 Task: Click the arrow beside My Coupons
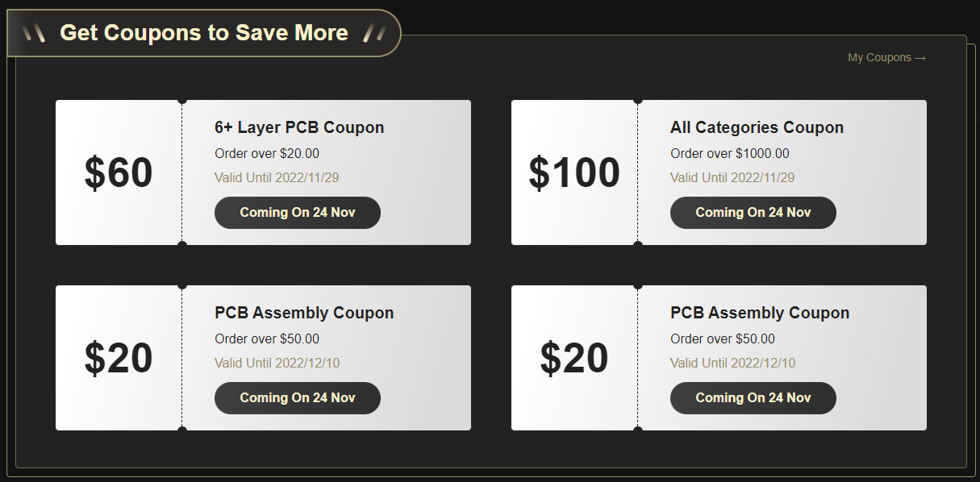click(920, 58)
